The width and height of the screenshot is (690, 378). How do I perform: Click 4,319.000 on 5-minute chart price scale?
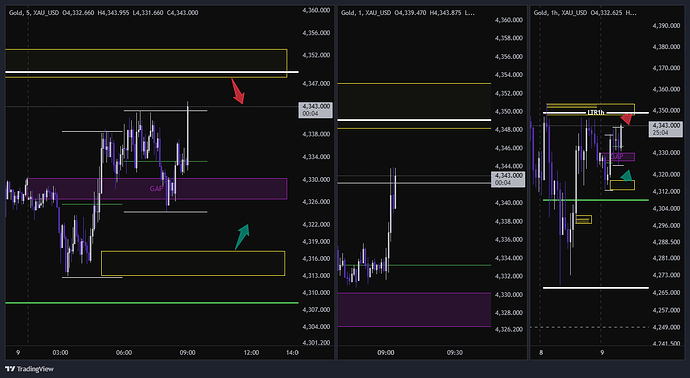tap(316, 242)
